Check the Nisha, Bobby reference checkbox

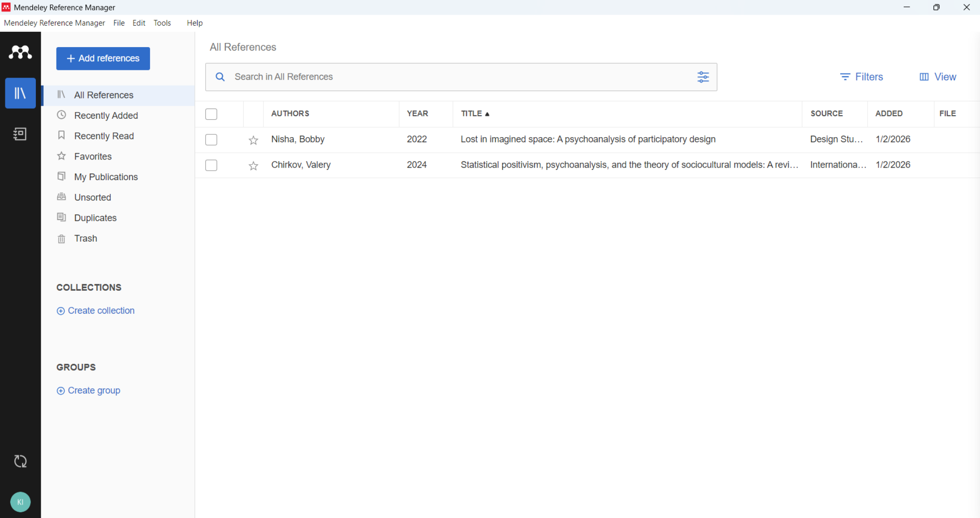[211, 140]
